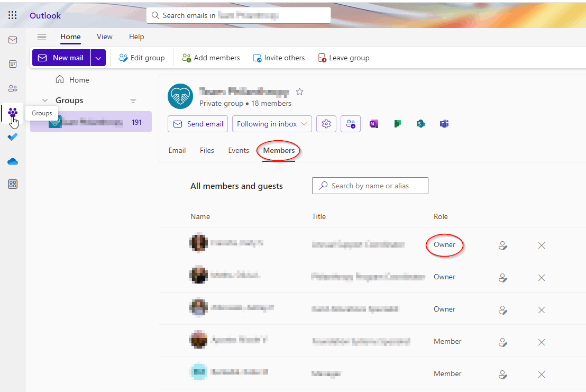Open the group's Email tab
The width and height of the screenshot is (586, 392).
point(177,150)
